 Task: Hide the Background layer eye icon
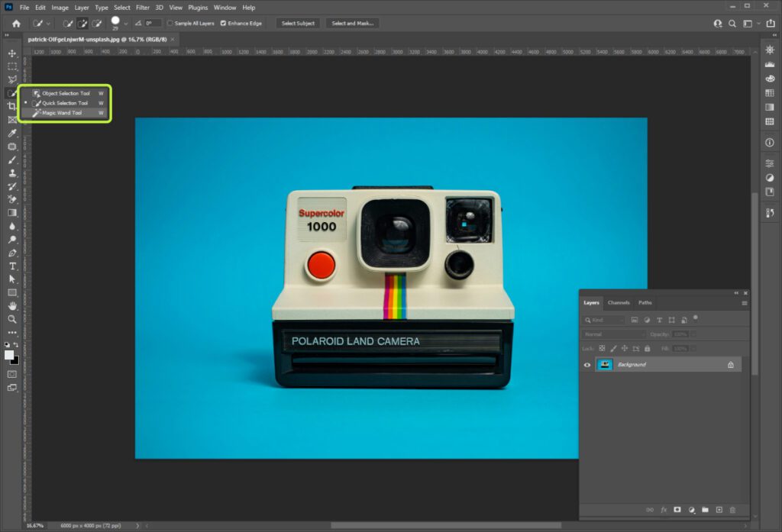click(587, 365)
